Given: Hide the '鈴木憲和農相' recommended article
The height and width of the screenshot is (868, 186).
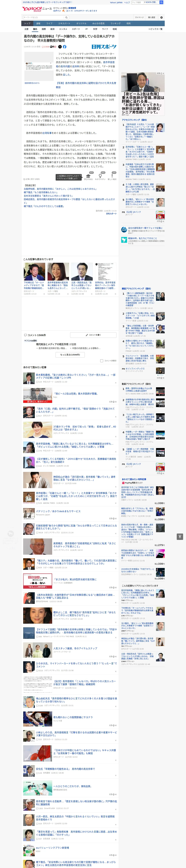Looking at the screenshot, I should point(115,383).
